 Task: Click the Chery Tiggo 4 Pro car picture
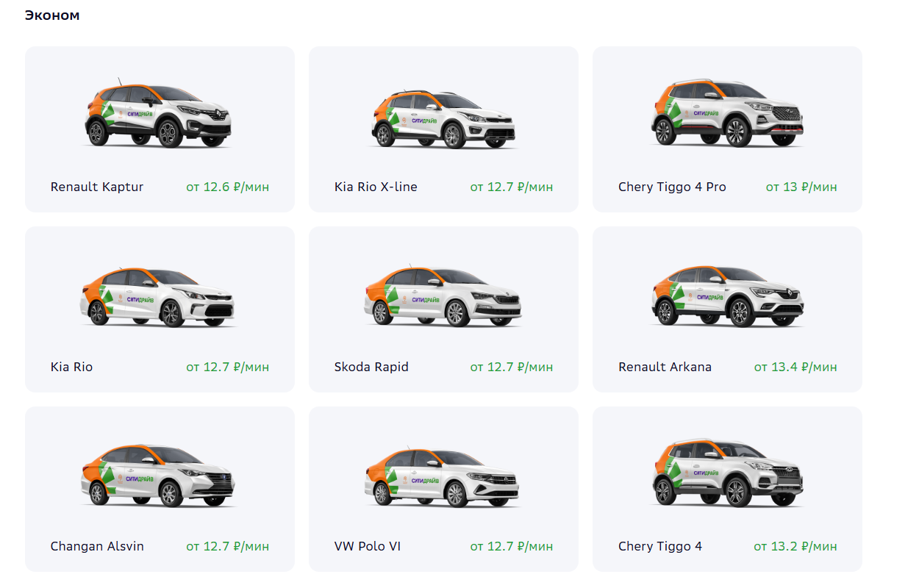727,112
